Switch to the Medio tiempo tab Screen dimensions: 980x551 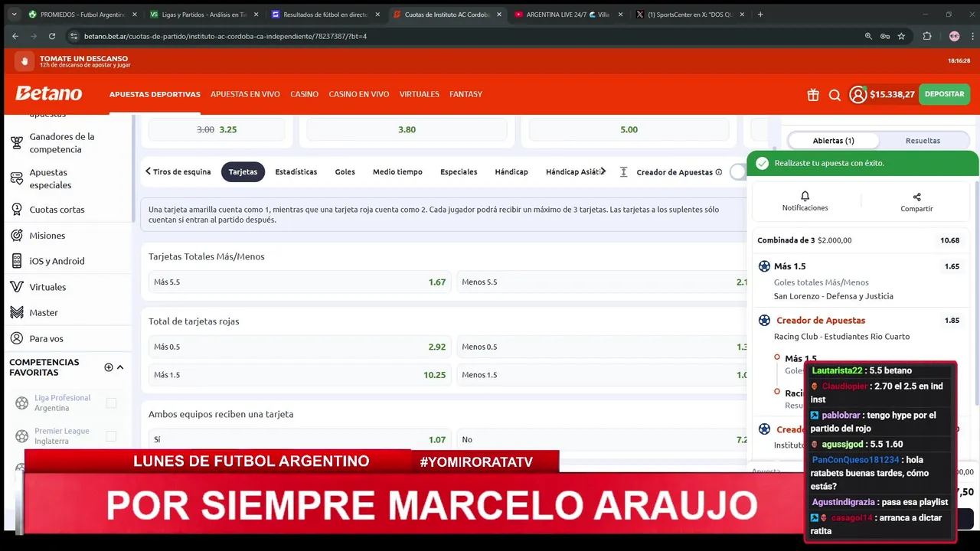coord(397,172)
